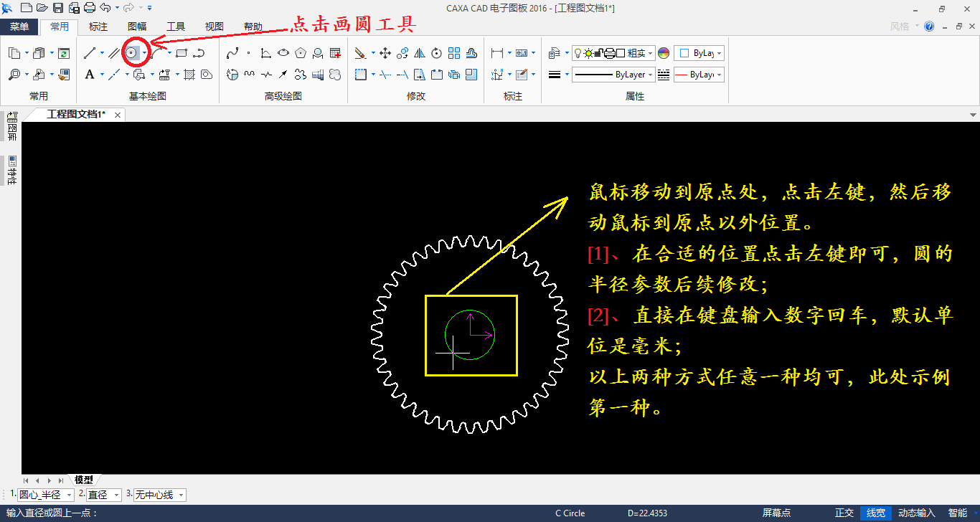Click the line width icon with three bars
This screenshot has height=522, width=980.
click(554, 75)
